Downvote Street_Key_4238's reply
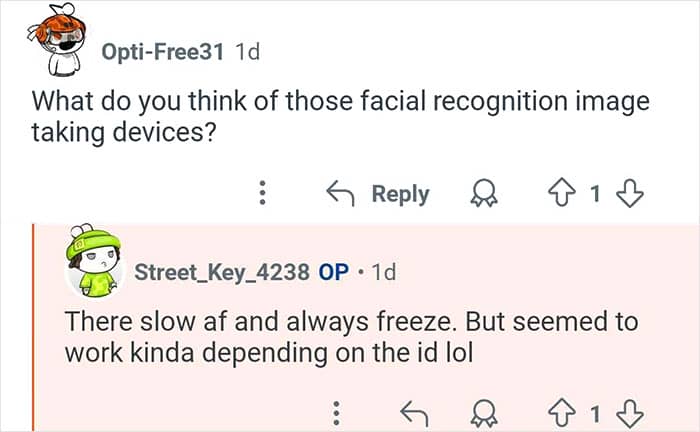This screenshot has width=700, height=432. pos(630,412)
